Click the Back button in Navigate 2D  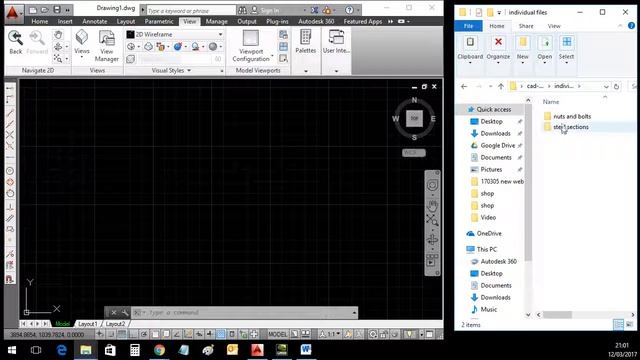(16, 42)
